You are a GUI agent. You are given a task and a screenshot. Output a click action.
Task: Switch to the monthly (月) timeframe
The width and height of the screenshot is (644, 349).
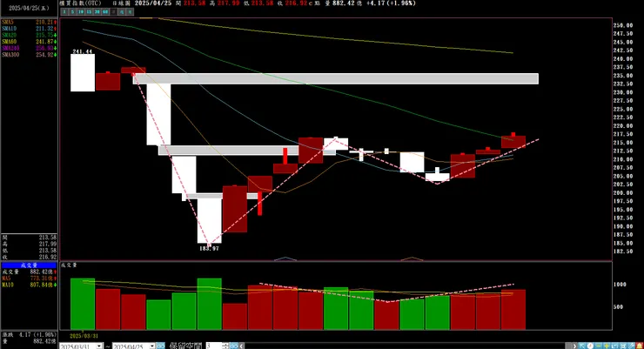130,12
